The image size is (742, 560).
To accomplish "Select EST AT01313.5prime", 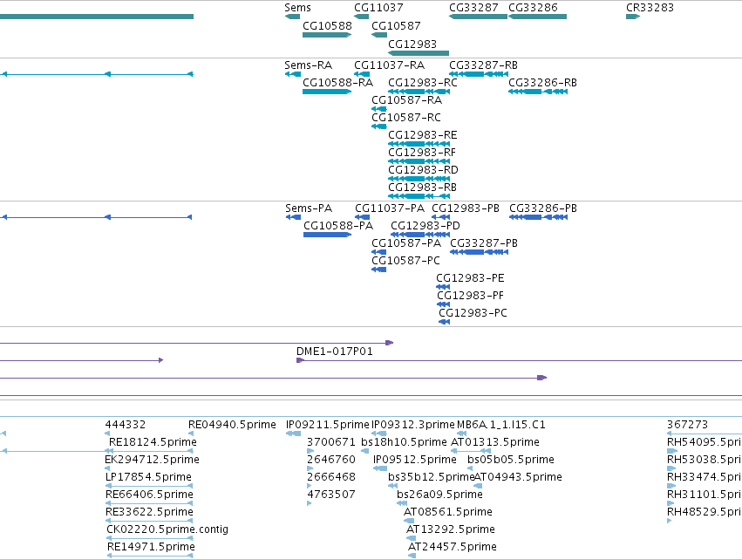I will (x=470, y=451).
